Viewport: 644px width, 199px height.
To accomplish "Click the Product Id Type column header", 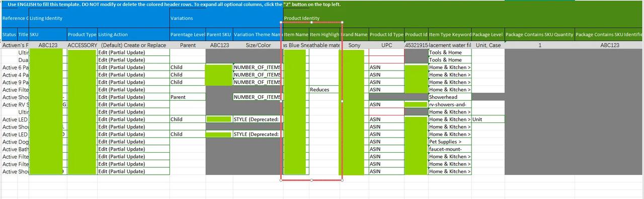I will (x=386, y=35).
